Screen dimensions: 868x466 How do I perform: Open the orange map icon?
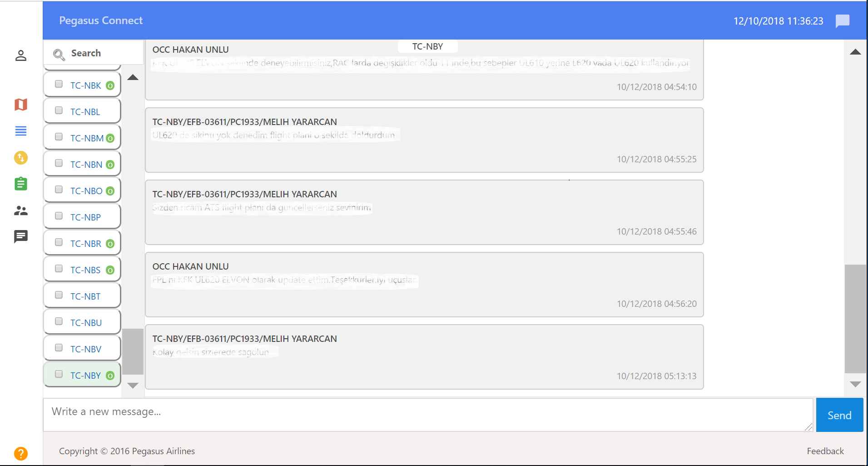pyautogui.click(x=21, y=105)
